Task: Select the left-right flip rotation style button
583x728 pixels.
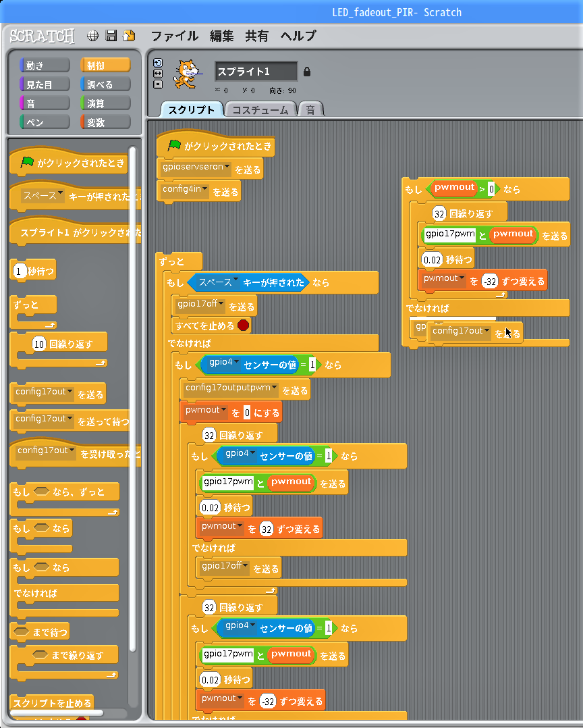Action: point(158,74)
